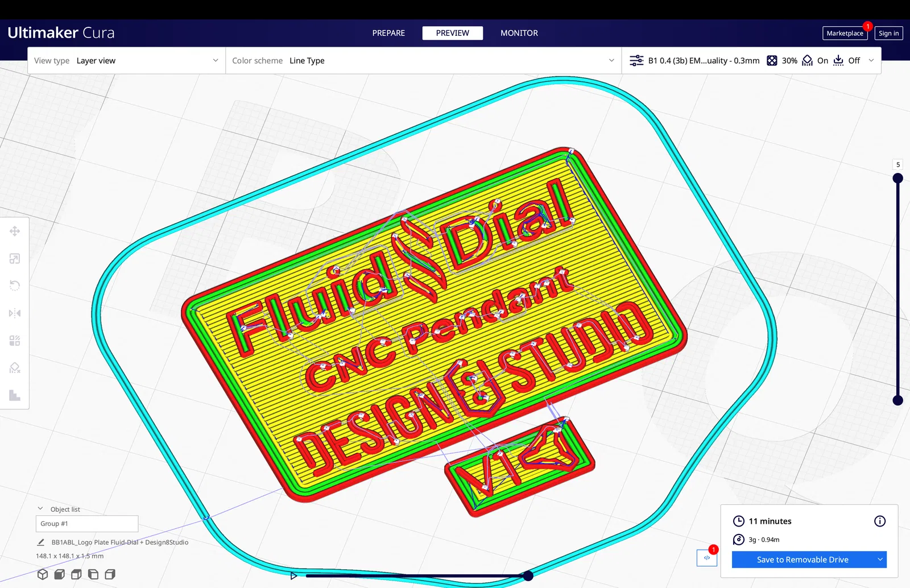Screen dimensions: 910x588
Task: Click the 148.1 x 148.1 x 1.5 mm dimensions text
Action: click(x=69, y=556)
